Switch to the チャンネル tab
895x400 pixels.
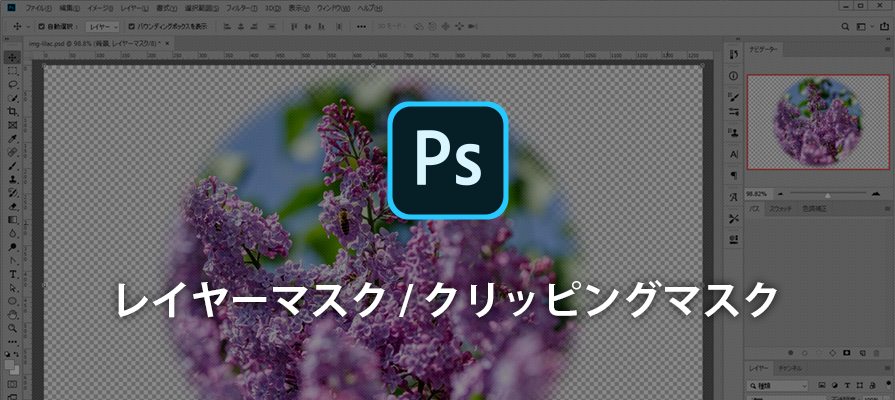[x=791, y=369]
